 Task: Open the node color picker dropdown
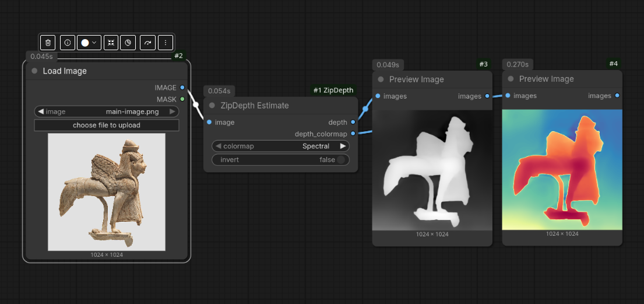[x=89, y=43]
